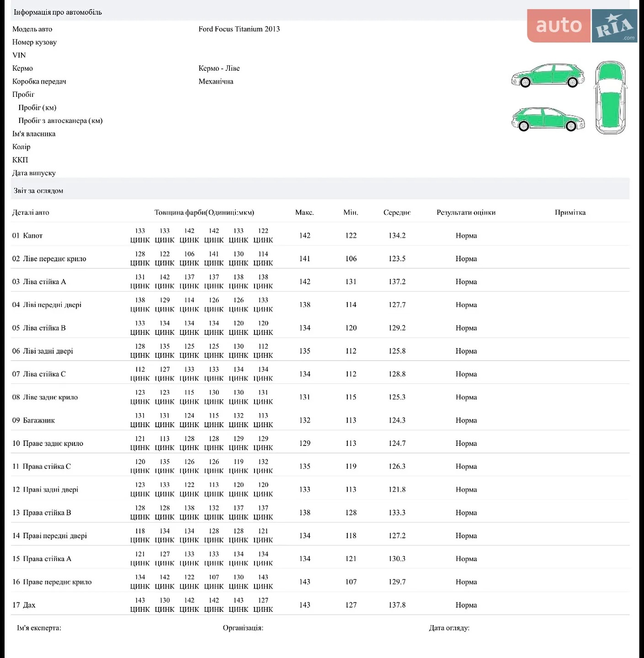Click the Результати оцінки column header
The width and height of the screenshot is (644, 658).
pyautogui.click(x=466, y=212)
